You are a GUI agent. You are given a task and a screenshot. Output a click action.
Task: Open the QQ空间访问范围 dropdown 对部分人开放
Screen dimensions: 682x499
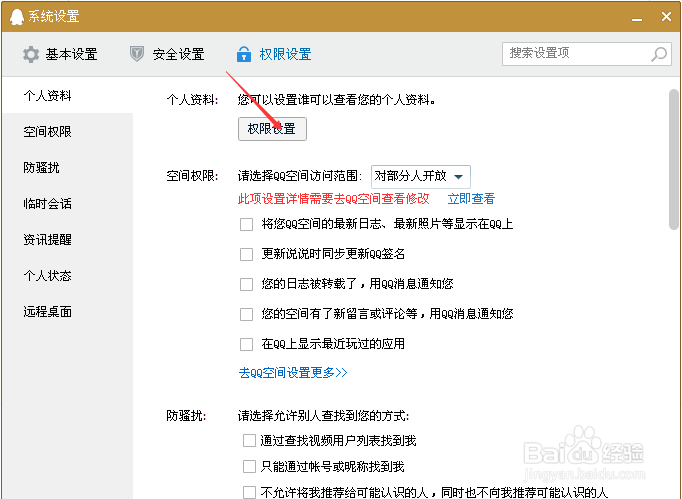[x=421, y=176]
